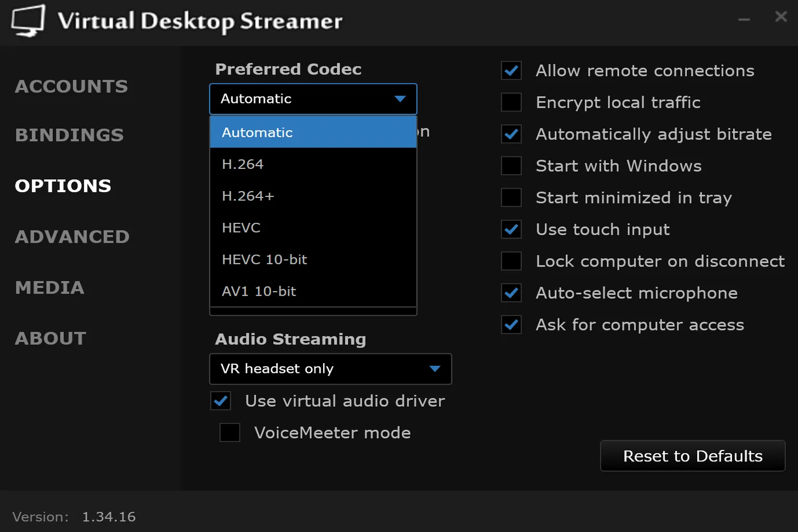
Task: Go to the Advanced section
Action: point(72,237)
